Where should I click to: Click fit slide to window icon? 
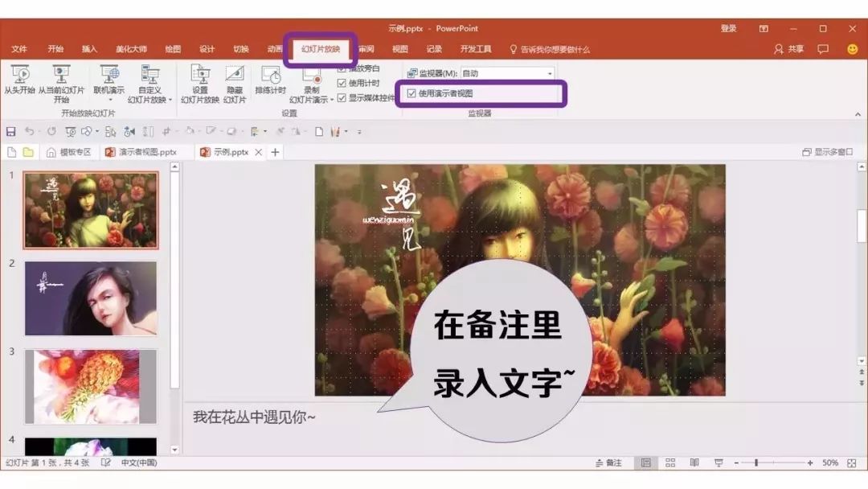pyautogui.click(x=852, y=463)
